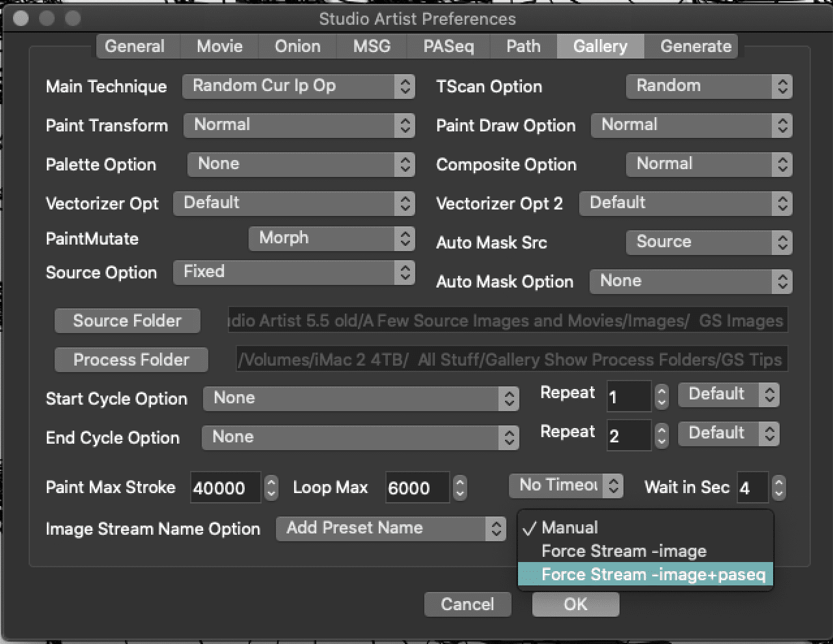
Task: Close the Studio Artist Preferences window
Action: (21, 18)
